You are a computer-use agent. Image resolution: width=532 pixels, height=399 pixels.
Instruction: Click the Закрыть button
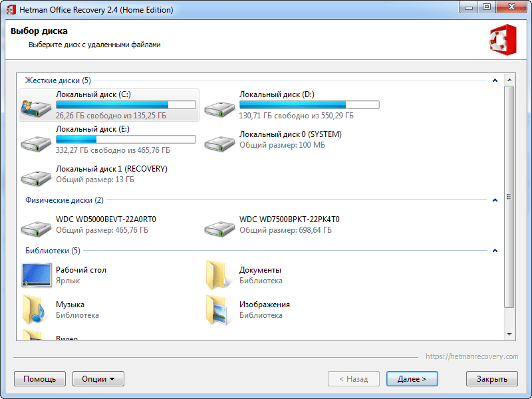coord(491,379)
